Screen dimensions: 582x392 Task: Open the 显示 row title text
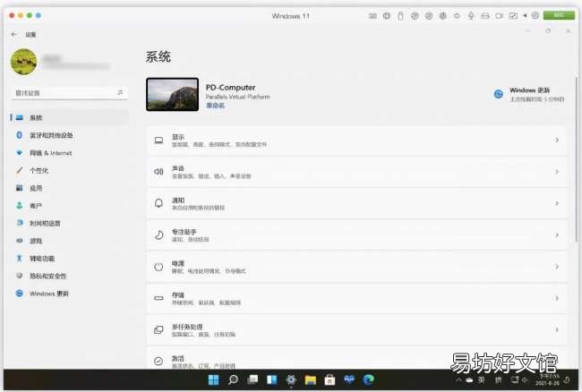[x=178, y=137]
